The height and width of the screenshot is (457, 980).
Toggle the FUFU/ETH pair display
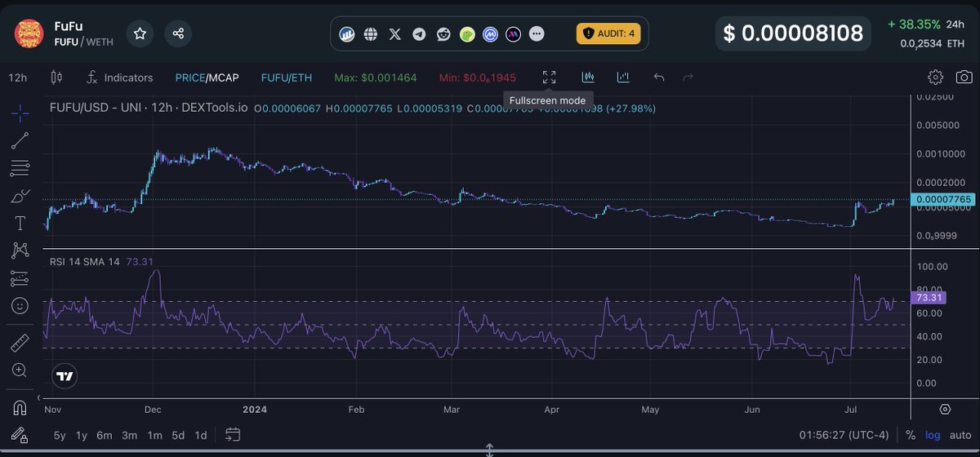[x=286, y=78]
